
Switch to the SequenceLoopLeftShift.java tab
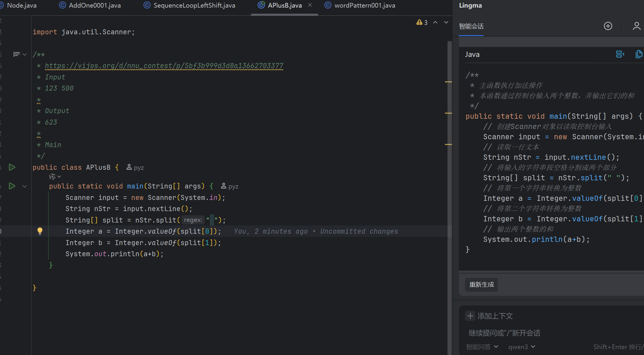tap(194, 5)
